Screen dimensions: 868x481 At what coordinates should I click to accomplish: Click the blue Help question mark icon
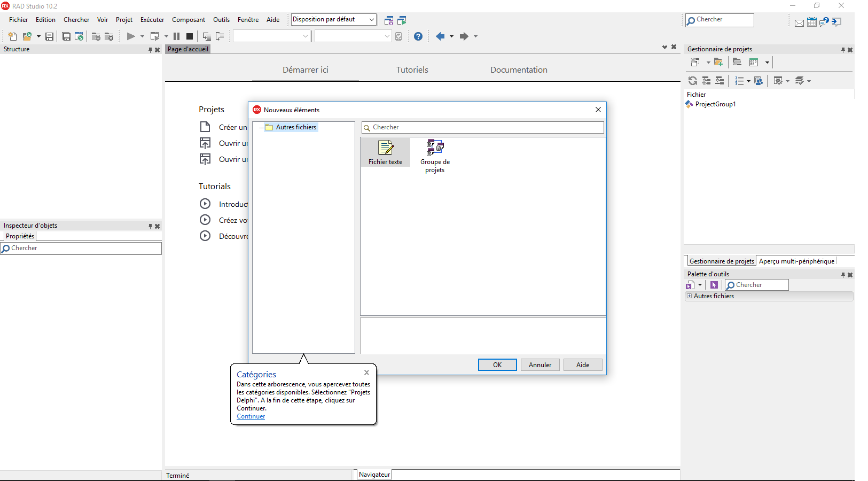418,36
